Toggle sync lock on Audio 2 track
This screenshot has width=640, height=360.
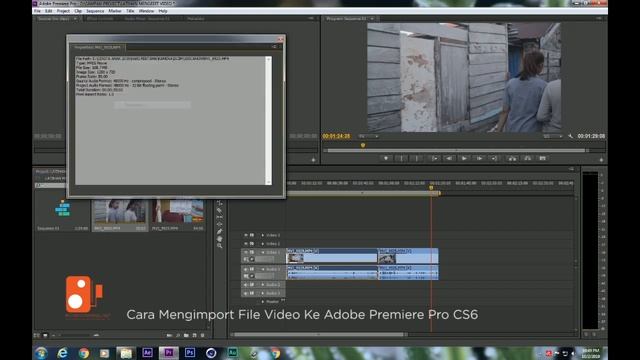pos(252,284)
